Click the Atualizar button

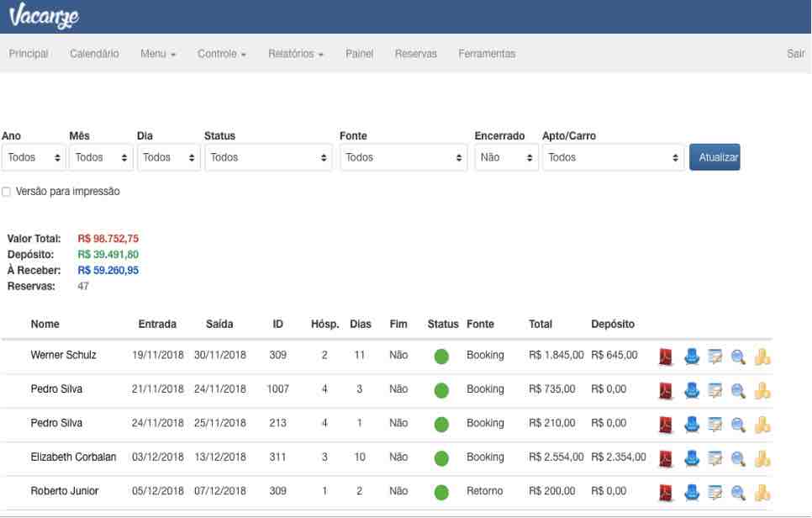(714, 157)
